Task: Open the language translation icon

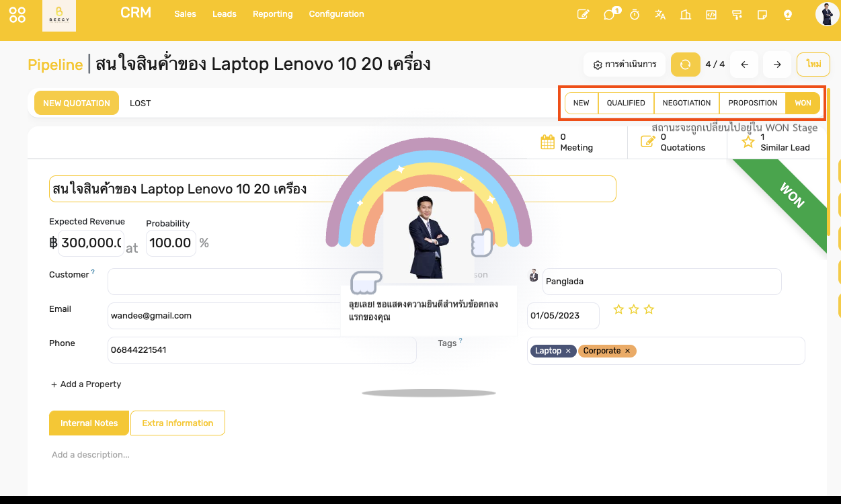Action: (660, 14)
